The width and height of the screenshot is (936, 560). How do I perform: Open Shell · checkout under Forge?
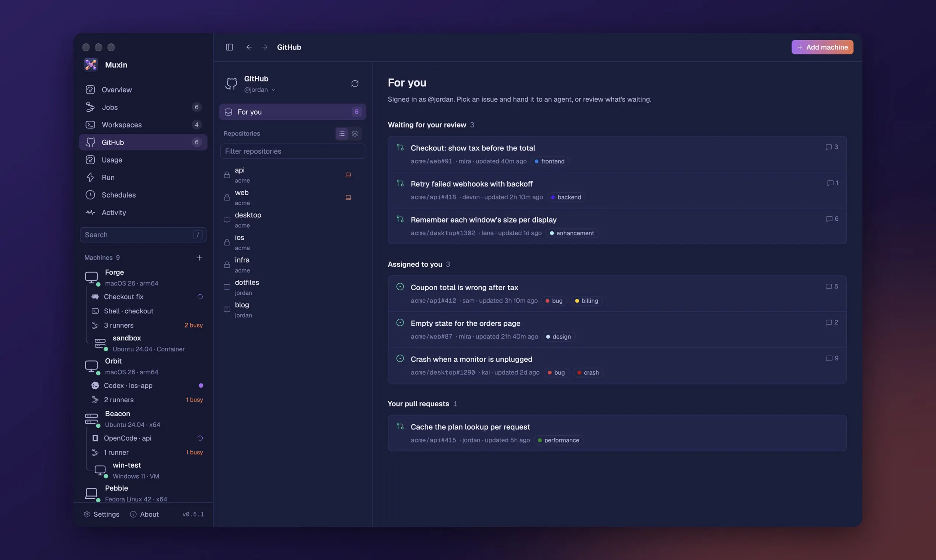[147, 311]
